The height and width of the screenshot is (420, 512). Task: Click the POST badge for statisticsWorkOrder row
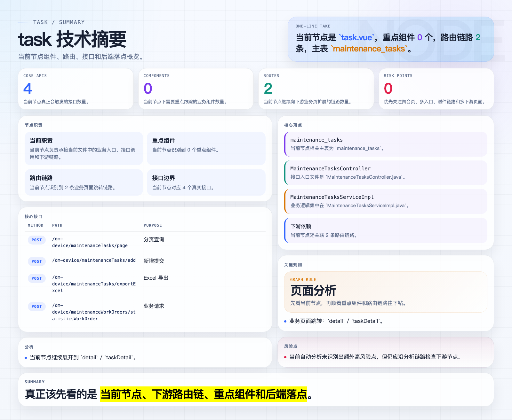point(37,306)
